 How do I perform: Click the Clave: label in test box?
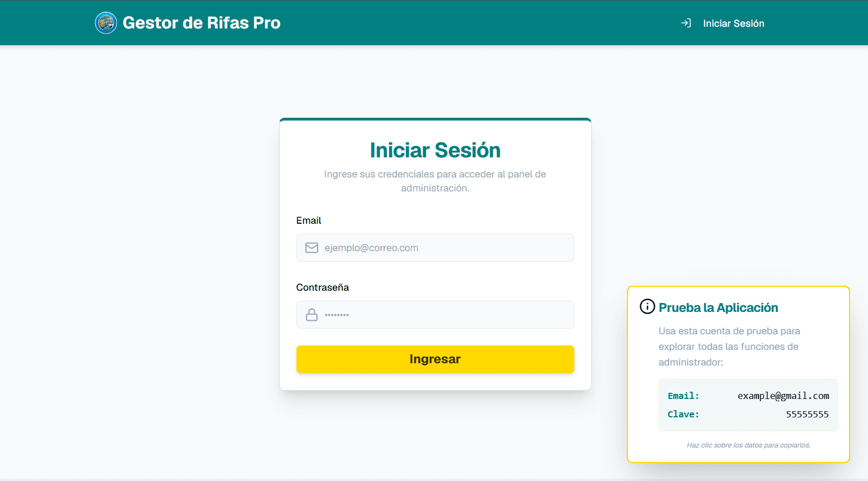[x=683, y=414]
